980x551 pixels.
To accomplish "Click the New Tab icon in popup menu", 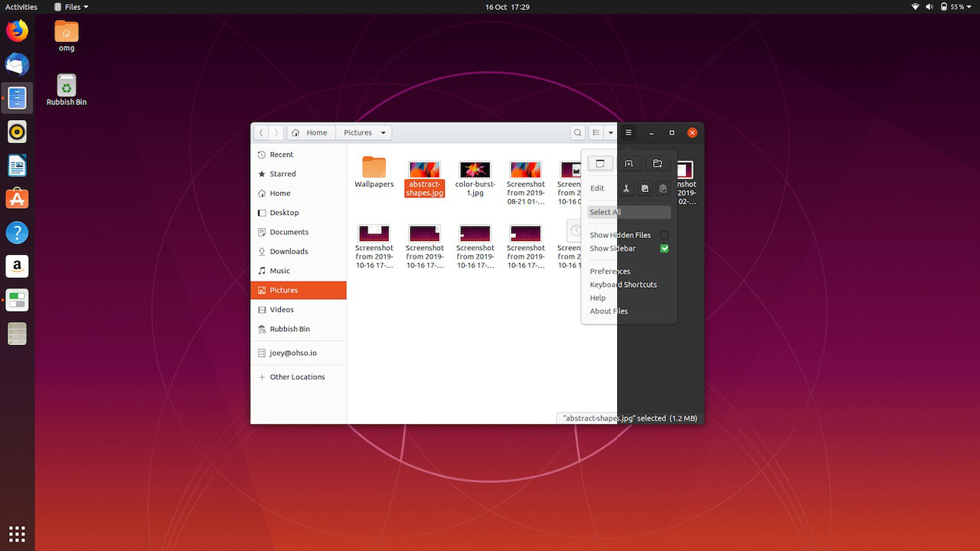I will 629,164.
